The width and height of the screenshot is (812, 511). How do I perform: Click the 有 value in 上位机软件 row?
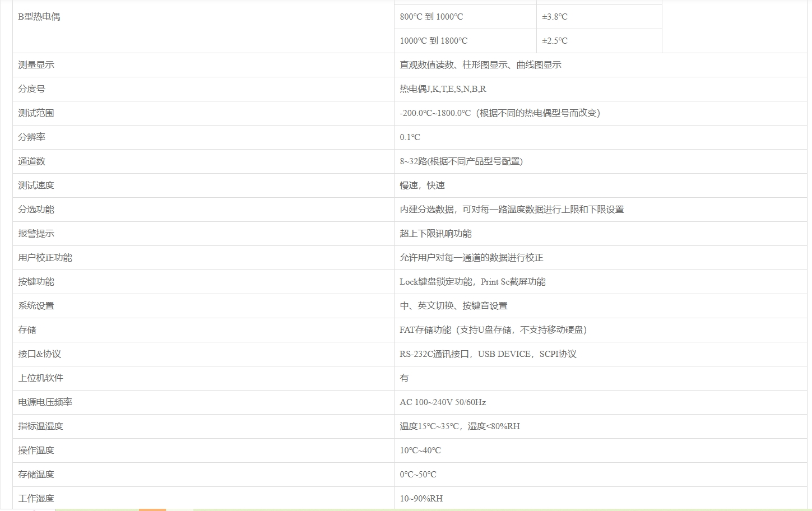(404, 378)
